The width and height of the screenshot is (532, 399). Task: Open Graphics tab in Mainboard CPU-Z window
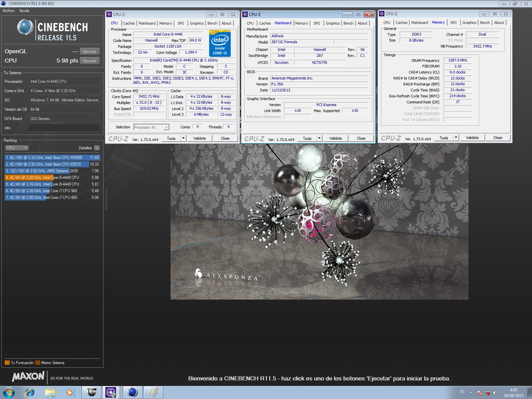click(332, 23)
